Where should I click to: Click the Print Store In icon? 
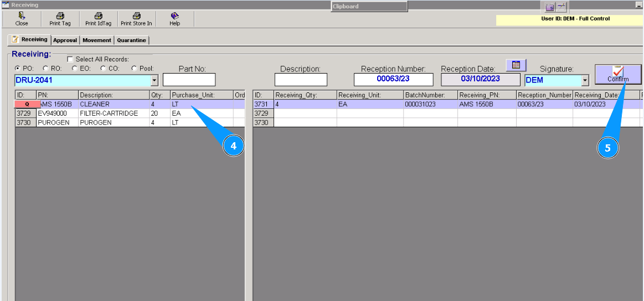pyautogui.click(x=136, y=15)
